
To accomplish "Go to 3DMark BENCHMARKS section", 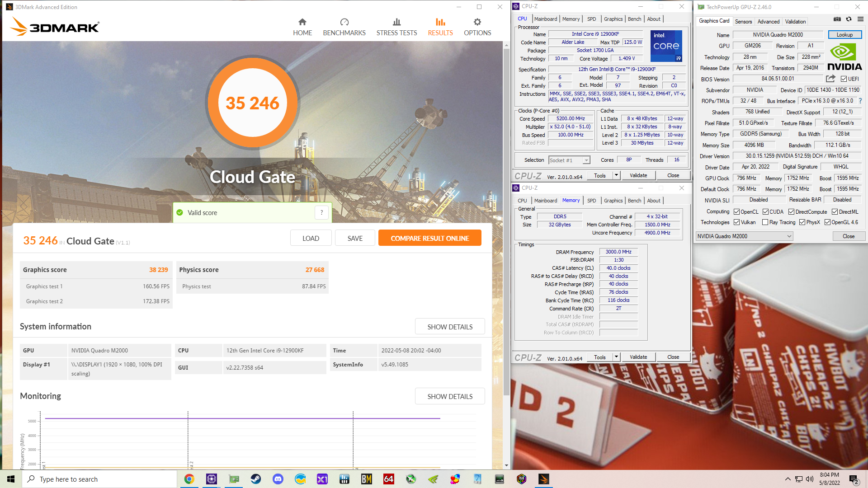I will tap(344, 28).
